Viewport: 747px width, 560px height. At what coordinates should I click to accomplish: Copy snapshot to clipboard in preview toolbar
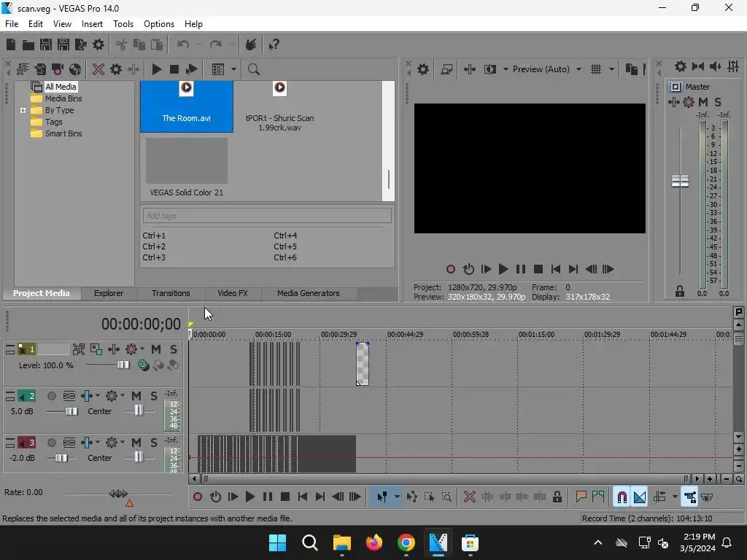631,69
